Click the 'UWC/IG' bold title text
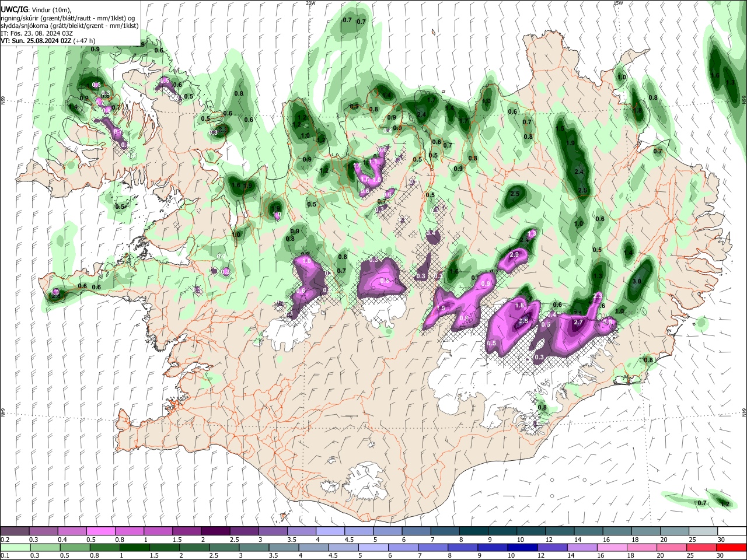This screenshot has width=747, height=560. pos(14,9)
